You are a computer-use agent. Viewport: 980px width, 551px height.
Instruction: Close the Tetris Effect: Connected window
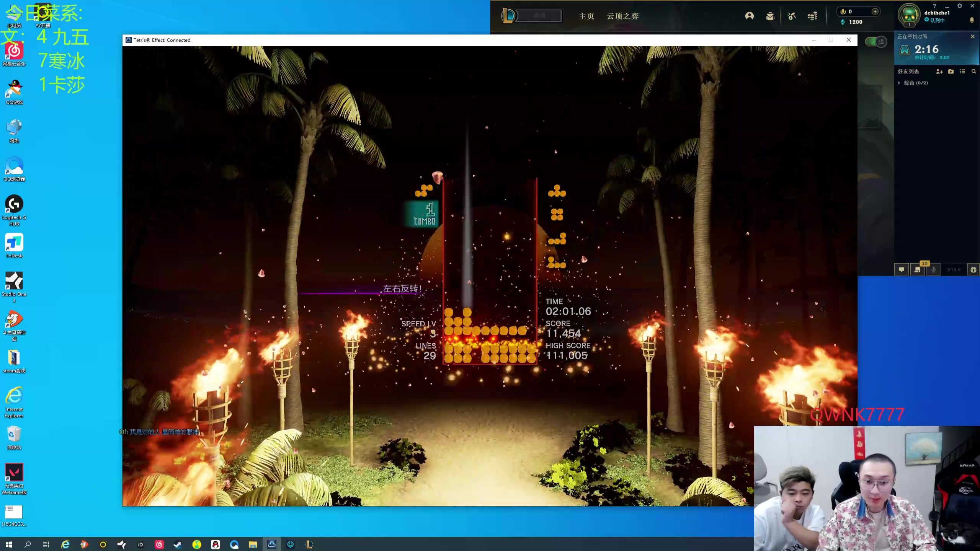click(x=849, y=40)
